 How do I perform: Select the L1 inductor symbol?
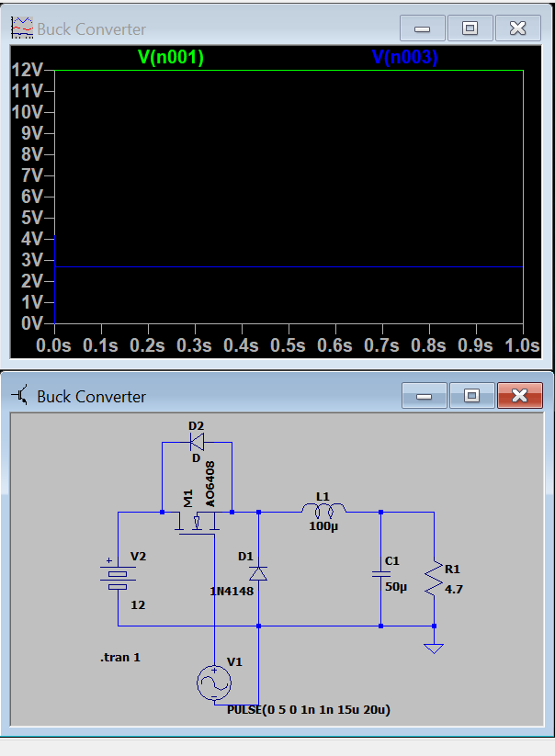pos(323,510)
